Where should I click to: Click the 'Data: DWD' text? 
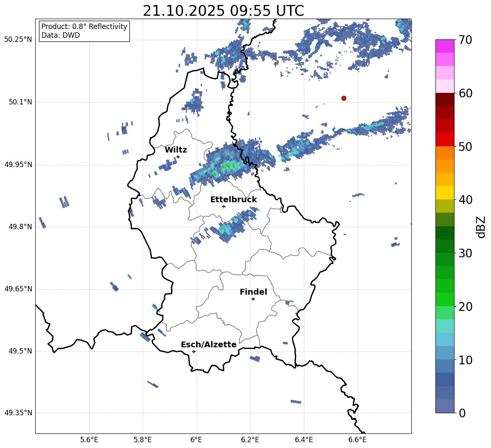61,35
